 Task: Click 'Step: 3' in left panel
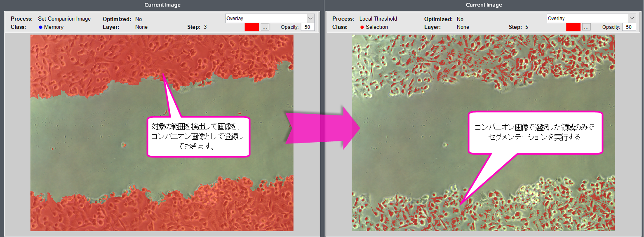click(197, 27)
